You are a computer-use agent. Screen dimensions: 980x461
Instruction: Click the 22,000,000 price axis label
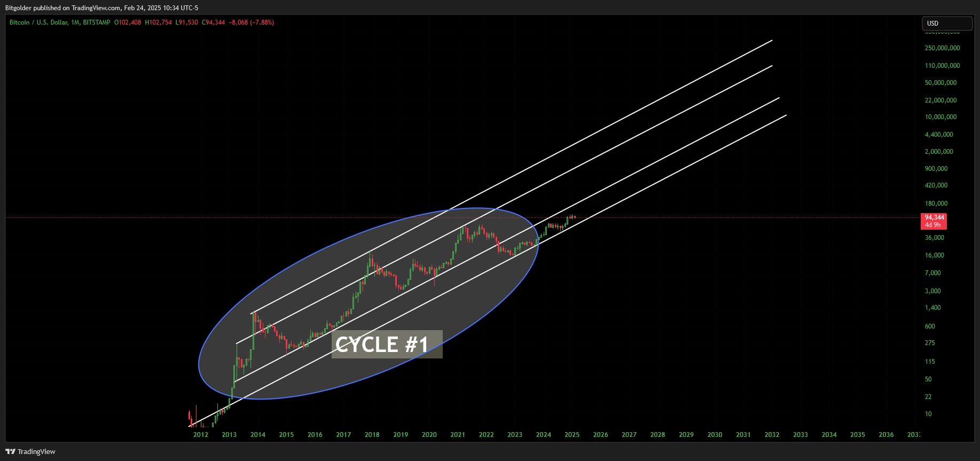pyautogui.click(x=941, y=100)
